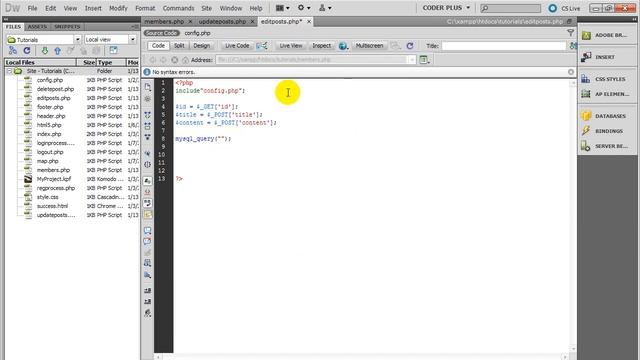Click the Connect to remote server icon
This screenshot has height=360, width=640.
pos(13,51)
